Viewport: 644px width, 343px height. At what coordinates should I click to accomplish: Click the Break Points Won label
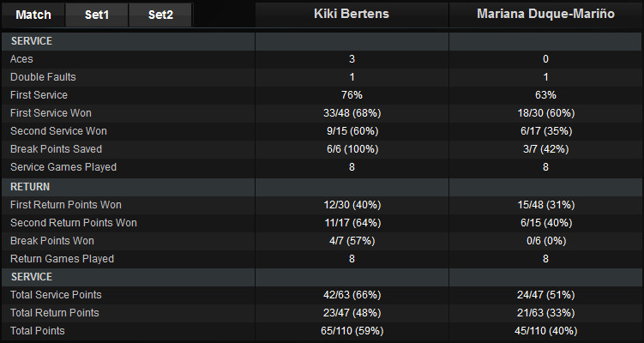pyautogui.click(x=52, y=241)
